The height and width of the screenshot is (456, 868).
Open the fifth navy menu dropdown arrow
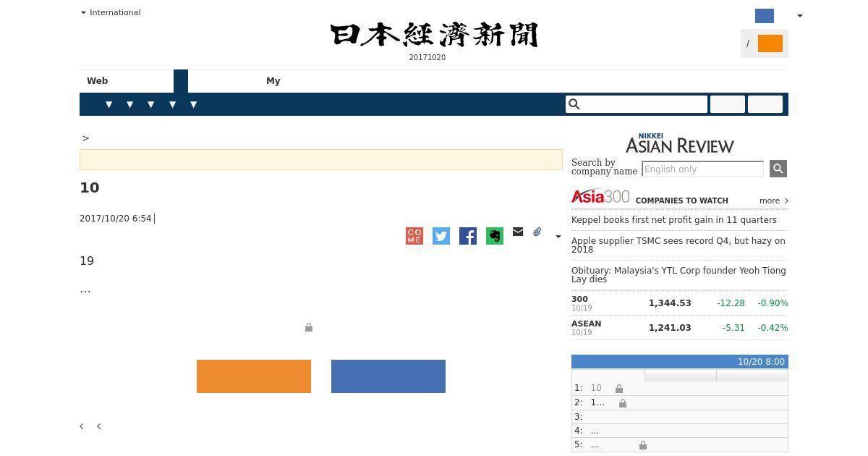click(194, 104)
